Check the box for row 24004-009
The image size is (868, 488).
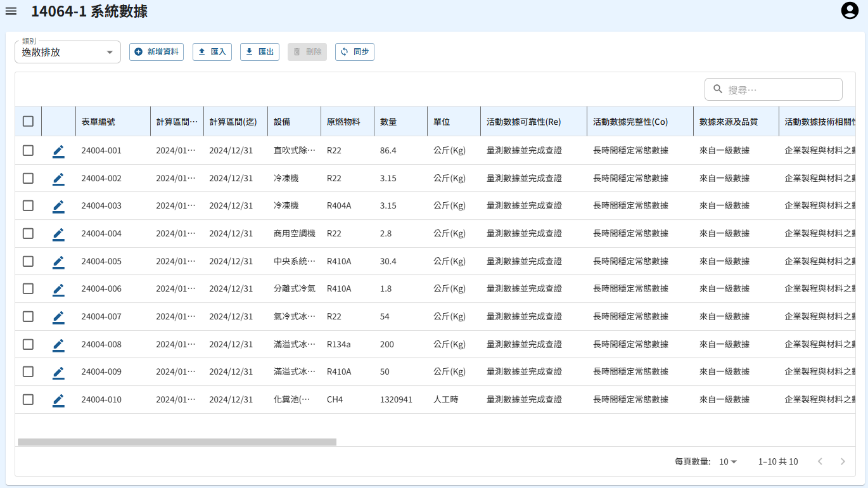pos(28,372)
